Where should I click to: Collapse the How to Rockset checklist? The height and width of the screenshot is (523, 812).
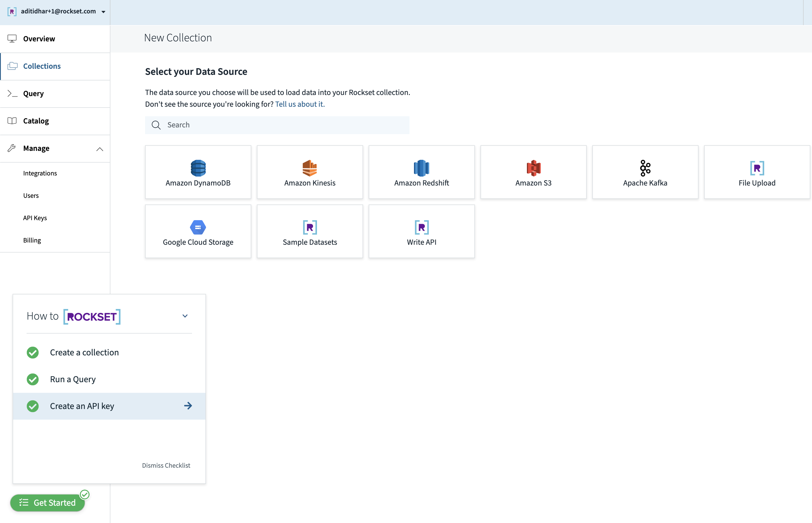pos(185,316)
